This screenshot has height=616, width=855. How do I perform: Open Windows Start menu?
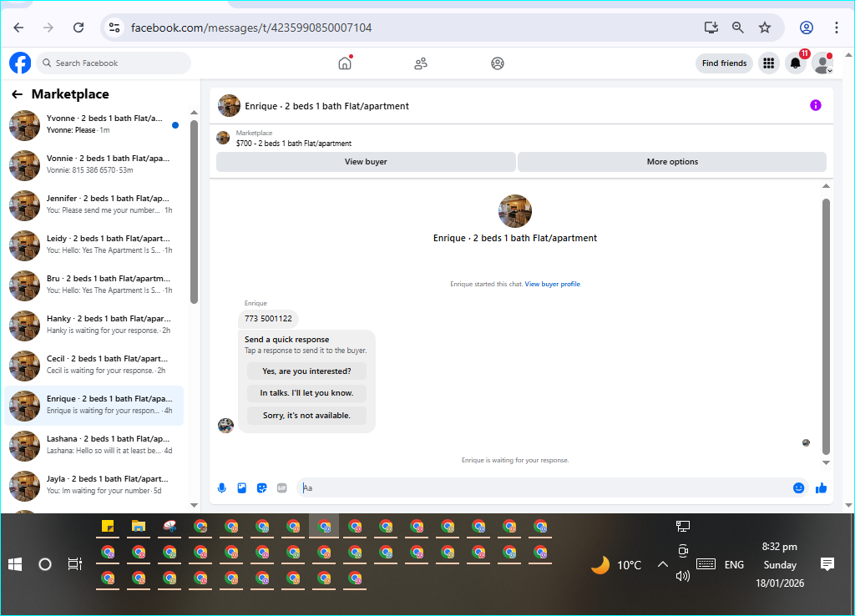(15, 564)
